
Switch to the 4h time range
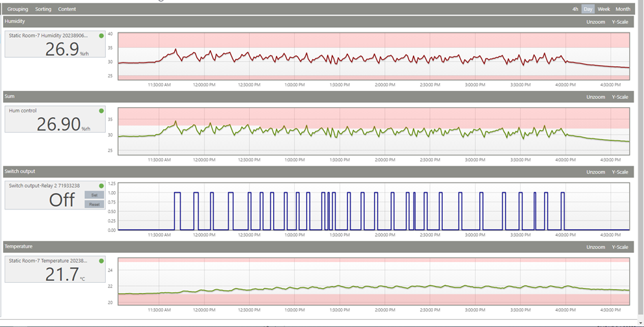[575, 9]
